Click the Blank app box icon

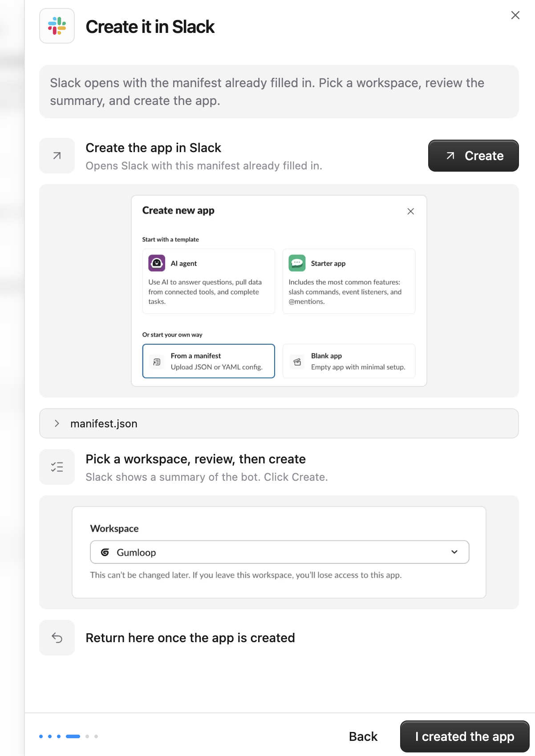point(297,362)
